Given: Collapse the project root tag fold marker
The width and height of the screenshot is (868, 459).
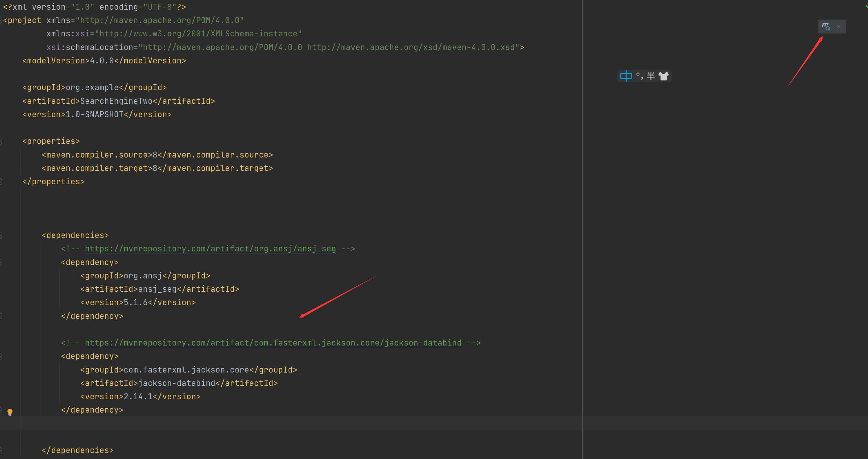Looking at the screenshot, I should point(1,20).
